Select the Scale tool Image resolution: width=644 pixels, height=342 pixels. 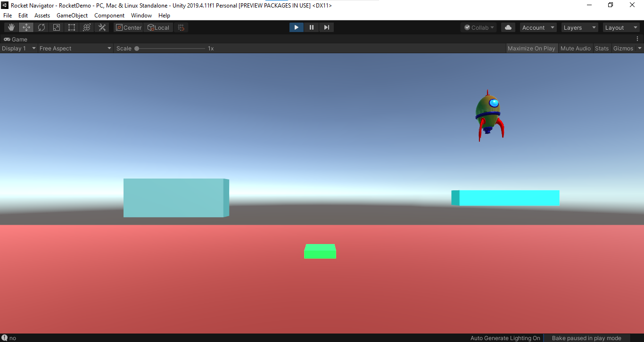pos(57,27)
